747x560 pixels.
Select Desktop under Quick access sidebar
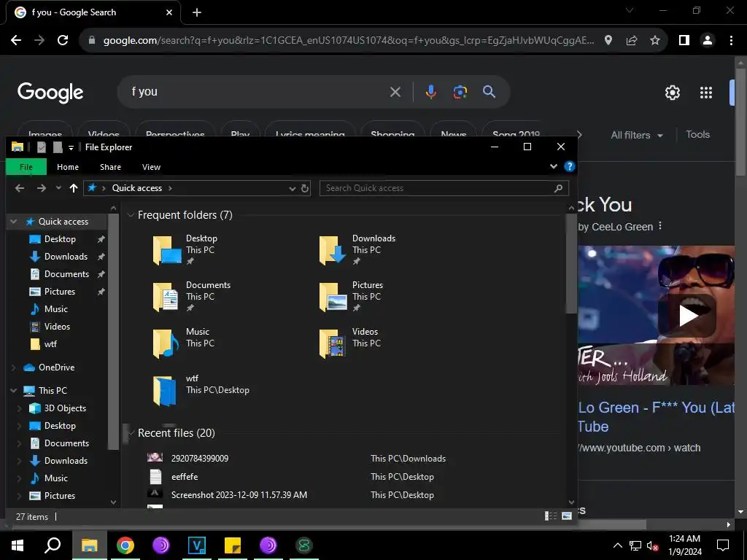pos(60,239)
